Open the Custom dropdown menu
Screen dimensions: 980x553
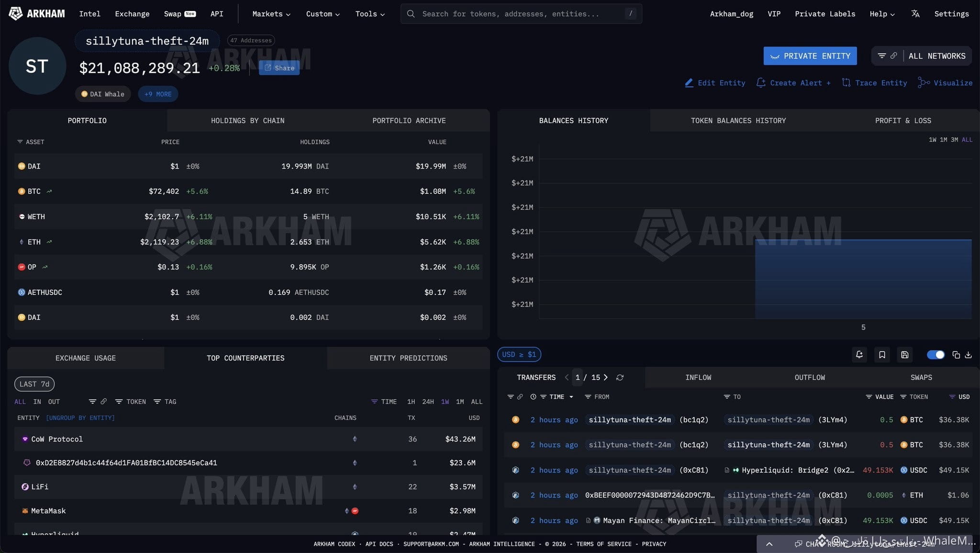tap(323, 14)
